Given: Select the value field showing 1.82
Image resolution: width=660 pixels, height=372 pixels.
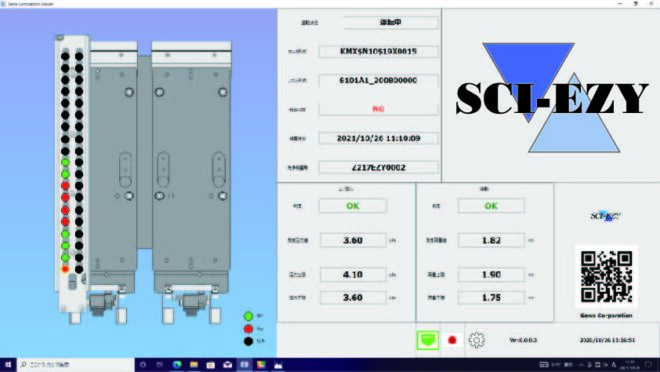Looking at the screenshot, I should [x=491, y=240].
